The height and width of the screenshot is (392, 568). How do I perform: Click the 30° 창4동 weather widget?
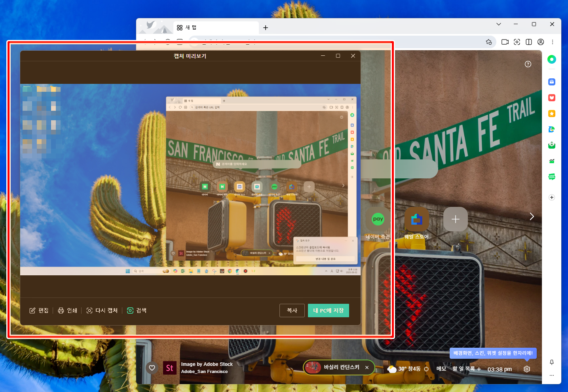[x=404, y=369]
